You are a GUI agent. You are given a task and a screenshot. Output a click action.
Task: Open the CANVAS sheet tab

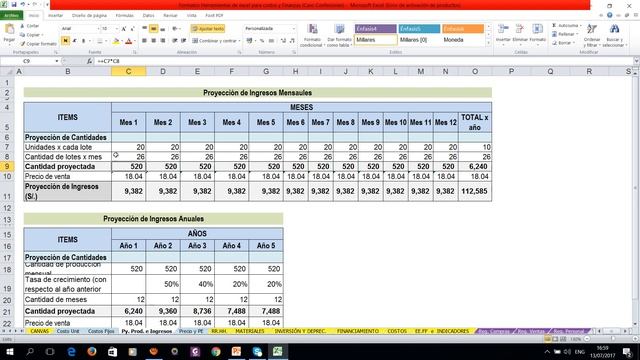(40, 331)
